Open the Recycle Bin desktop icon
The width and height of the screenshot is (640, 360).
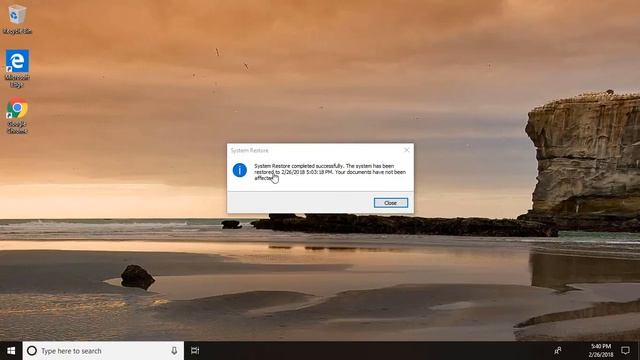point(17,19)
